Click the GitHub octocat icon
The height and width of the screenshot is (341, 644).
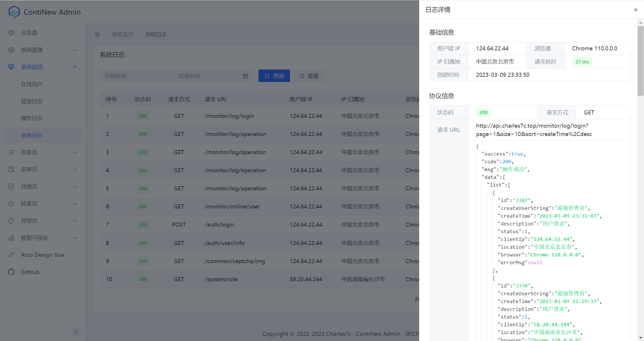click(x=11, y=272)
